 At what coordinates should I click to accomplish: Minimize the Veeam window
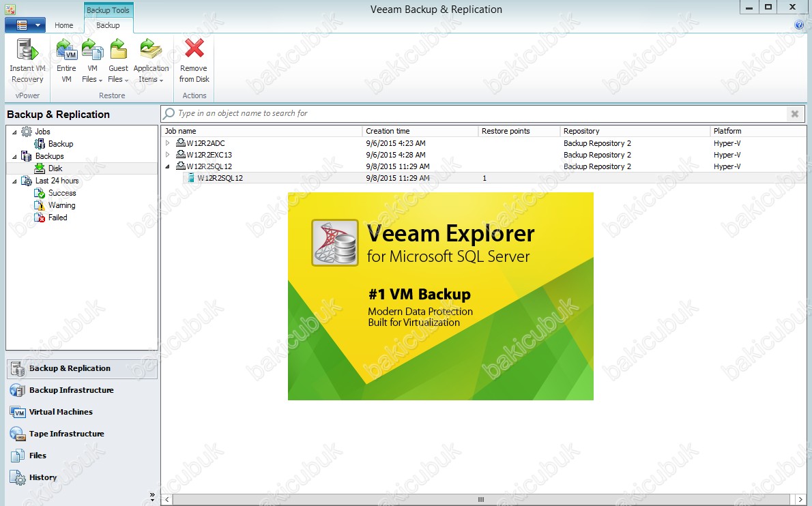[x=749, y=8]
